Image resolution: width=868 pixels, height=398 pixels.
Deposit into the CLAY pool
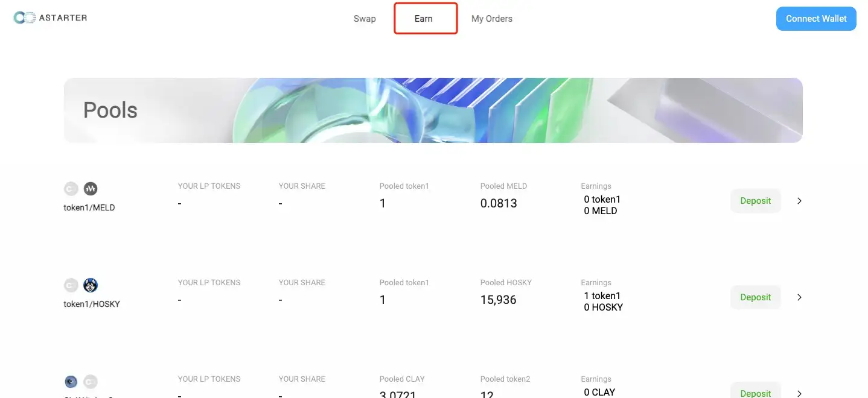coord(755,392)
